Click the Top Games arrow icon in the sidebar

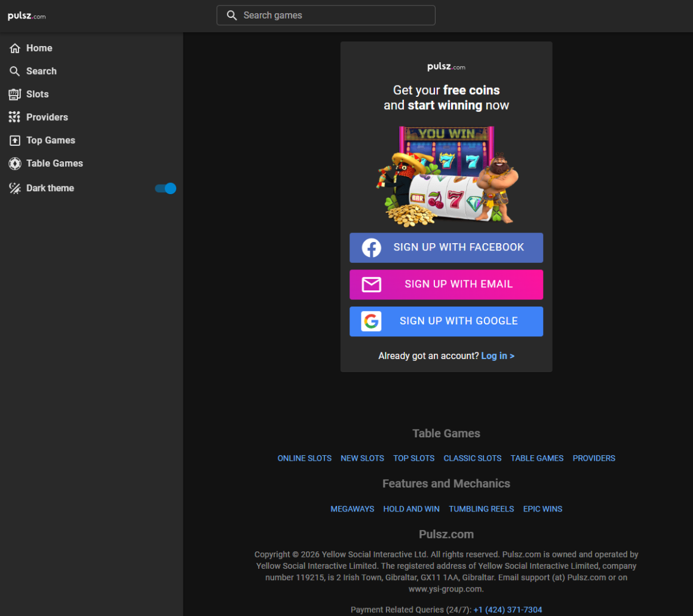[15, 140]
